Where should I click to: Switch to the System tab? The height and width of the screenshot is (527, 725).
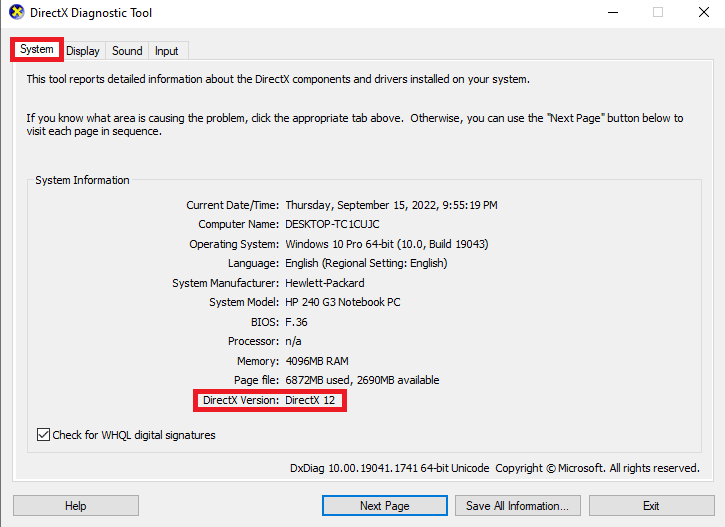point(37,49)
